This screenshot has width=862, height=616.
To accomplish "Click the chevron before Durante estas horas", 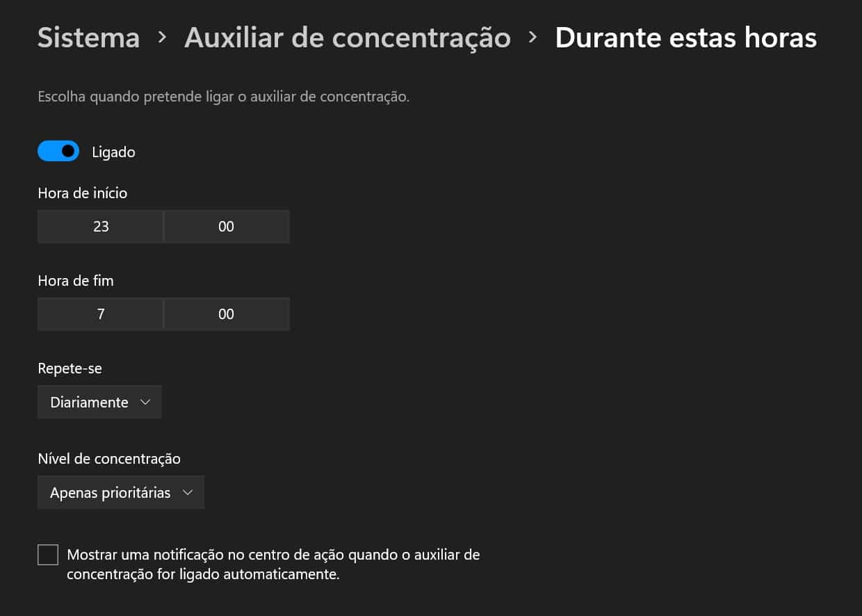I will 533,38.
